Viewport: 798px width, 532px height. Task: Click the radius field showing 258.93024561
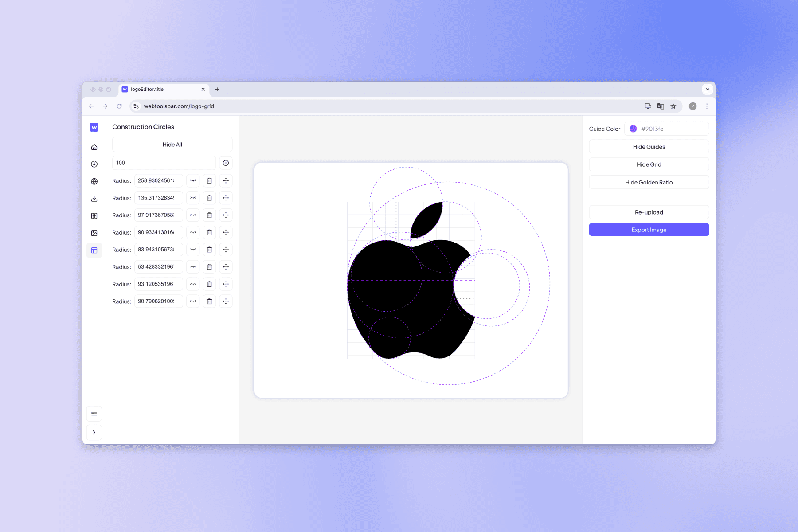tap(159, 180)
